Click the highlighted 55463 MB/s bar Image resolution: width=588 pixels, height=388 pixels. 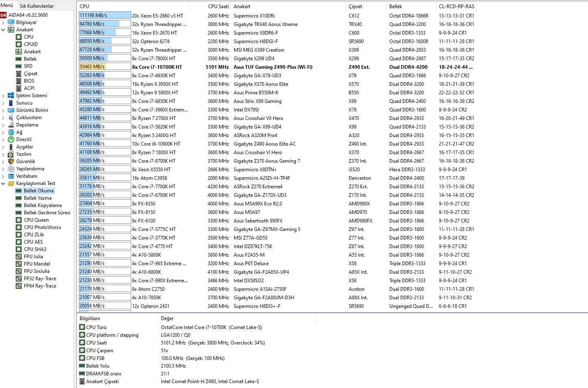[x=105, y=67]
